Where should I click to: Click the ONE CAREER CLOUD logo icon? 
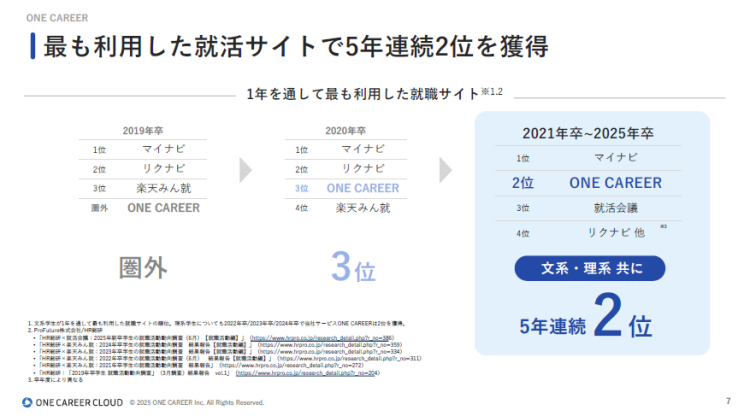coord(27,403)
